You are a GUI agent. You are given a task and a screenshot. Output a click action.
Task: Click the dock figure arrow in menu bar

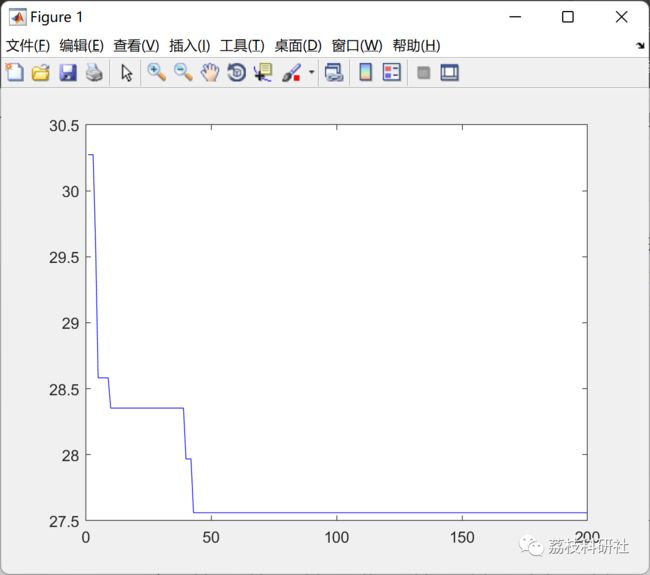click(640, 45)
